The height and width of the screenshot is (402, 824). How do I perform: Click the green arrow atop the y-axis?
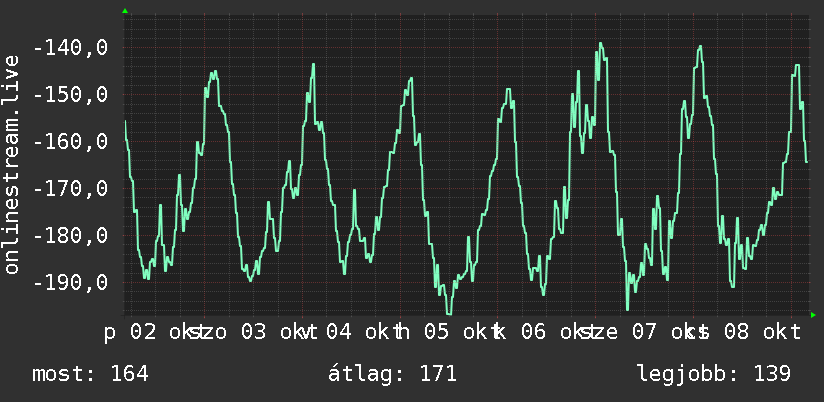point(125,11)
